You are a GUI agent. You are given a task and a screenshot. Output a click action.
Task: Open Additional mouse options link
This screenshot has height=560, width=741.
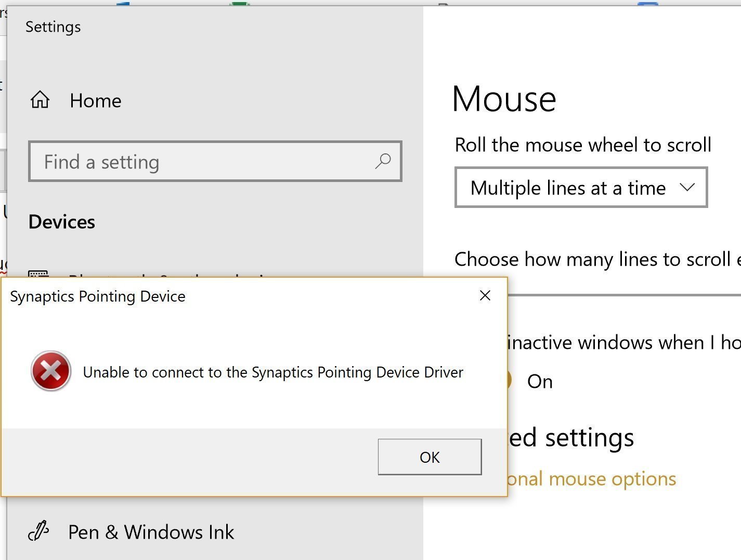[x=592, y=478]
